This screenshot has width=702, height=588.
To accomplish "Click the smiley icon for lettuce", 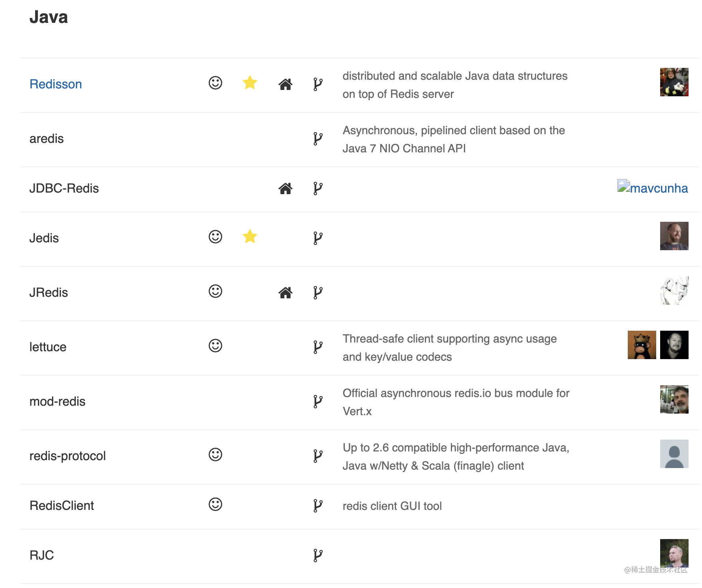I will click(216, 346).
